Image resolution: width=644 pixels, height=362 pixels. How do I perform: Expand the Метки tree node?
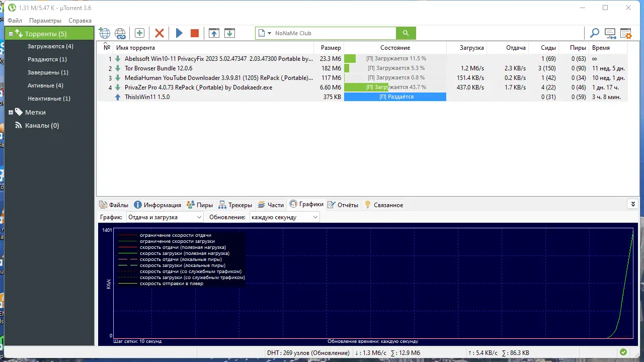11,113
